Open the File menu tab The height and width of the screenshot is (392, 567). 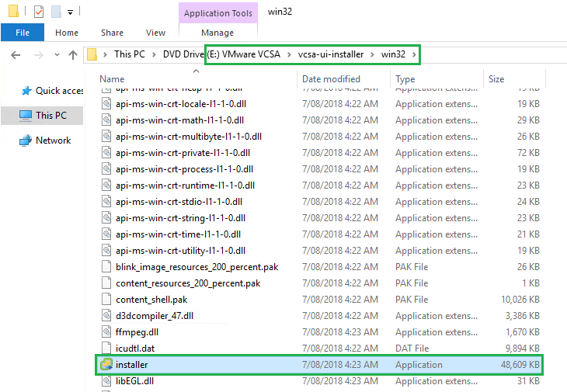23,33
